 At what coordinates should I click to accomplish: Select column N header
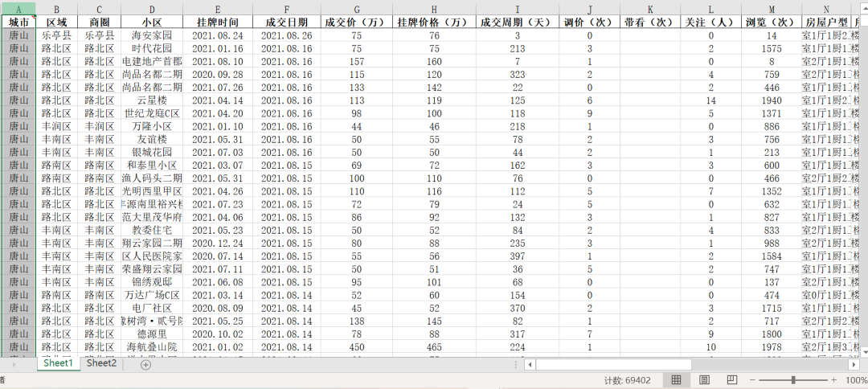826,9
